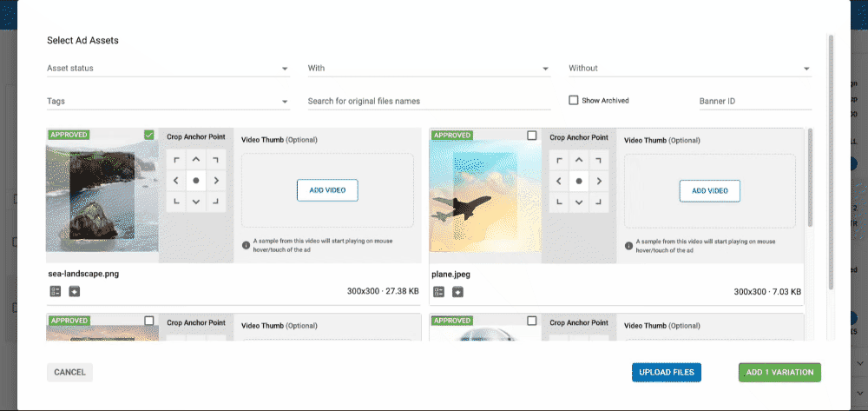Set plane.jpeg crop anchor to top-right corner
The image size is (868, 411).
pyautogui.click(x=599, y=160)
